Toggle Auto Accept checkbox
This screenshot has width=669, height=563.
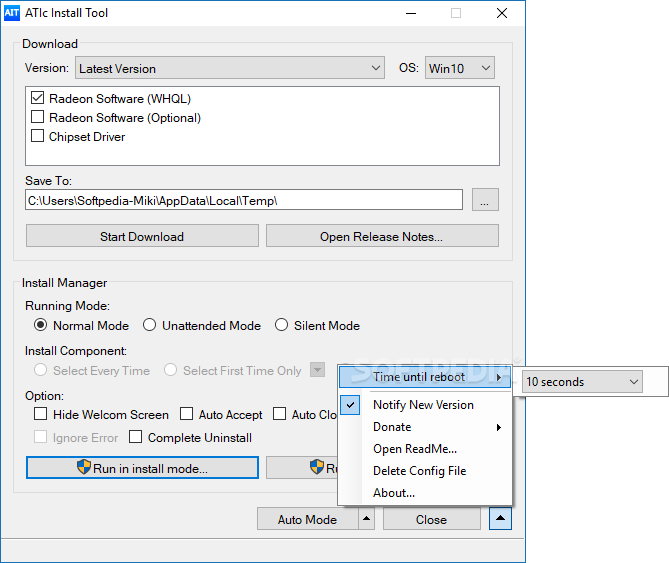point(186,414)
